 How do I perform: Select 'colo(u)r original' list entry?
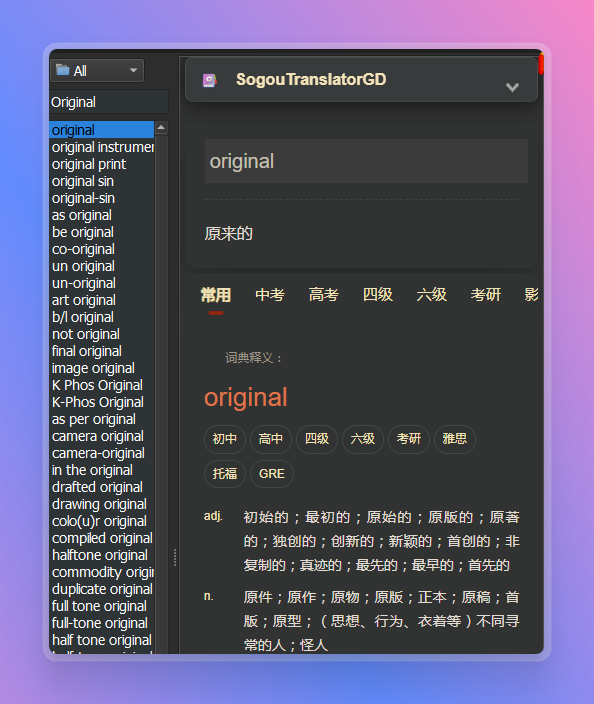[x=101, y=521]
